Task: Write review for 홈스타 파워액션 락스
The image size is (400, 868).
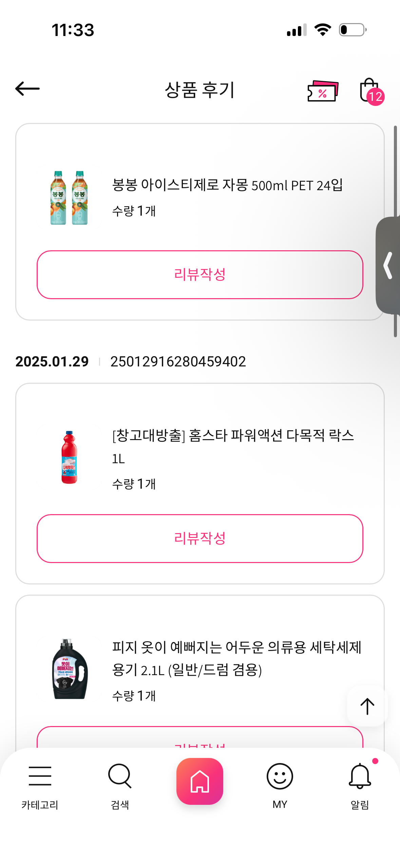Action: [x=200, y=539]
